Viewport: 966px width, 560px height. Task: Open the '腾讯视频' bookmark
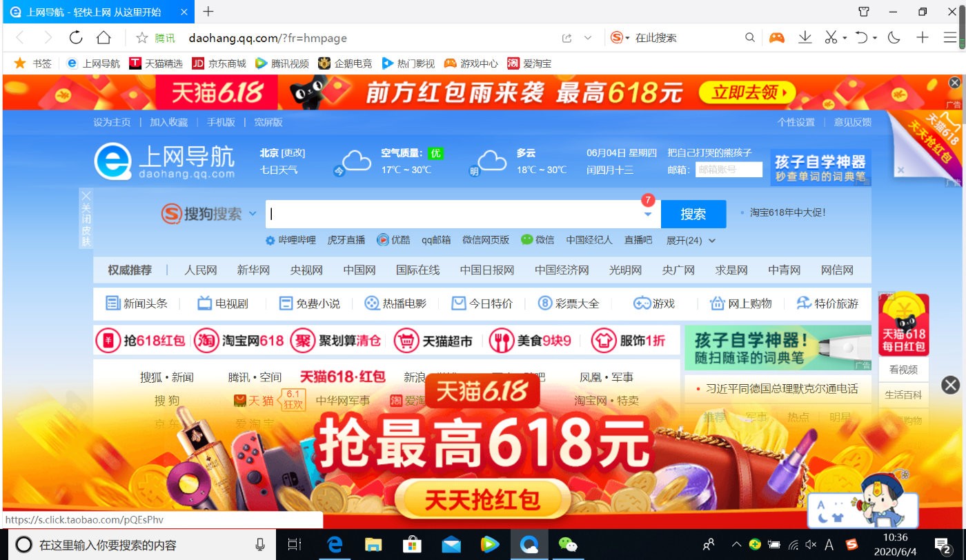tap(282, 63)
